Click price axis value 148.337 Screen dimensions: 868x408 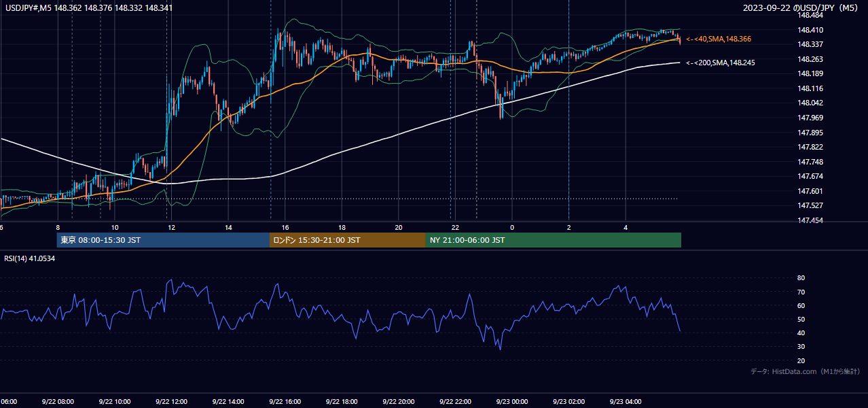coord(811,45)
